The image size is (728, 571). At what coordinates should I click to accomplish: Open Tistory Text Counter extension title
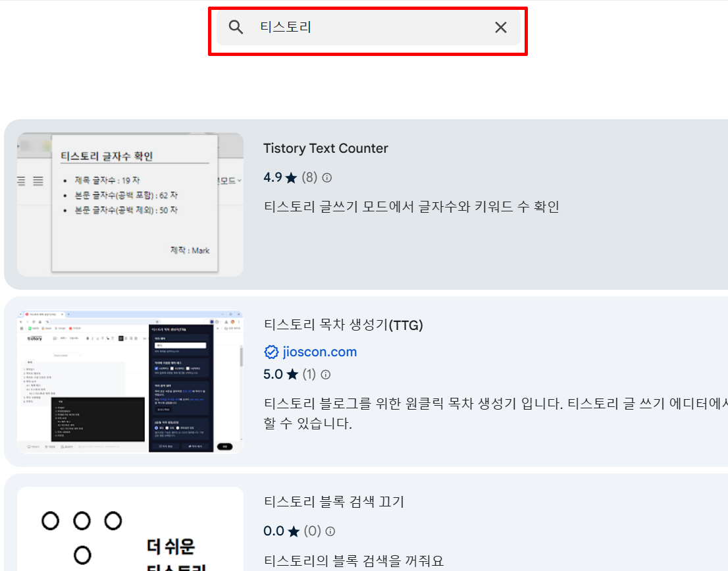[325, 148]
